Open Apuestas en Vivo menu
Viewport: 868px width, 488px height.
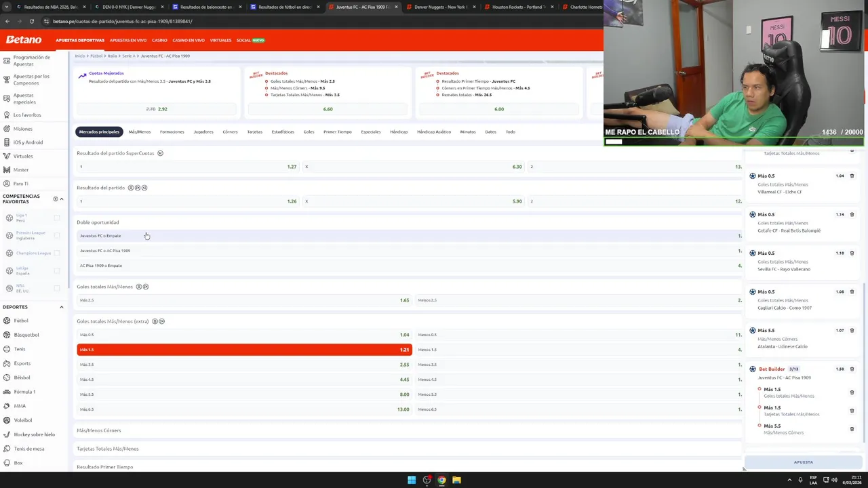tap(128, 40)
